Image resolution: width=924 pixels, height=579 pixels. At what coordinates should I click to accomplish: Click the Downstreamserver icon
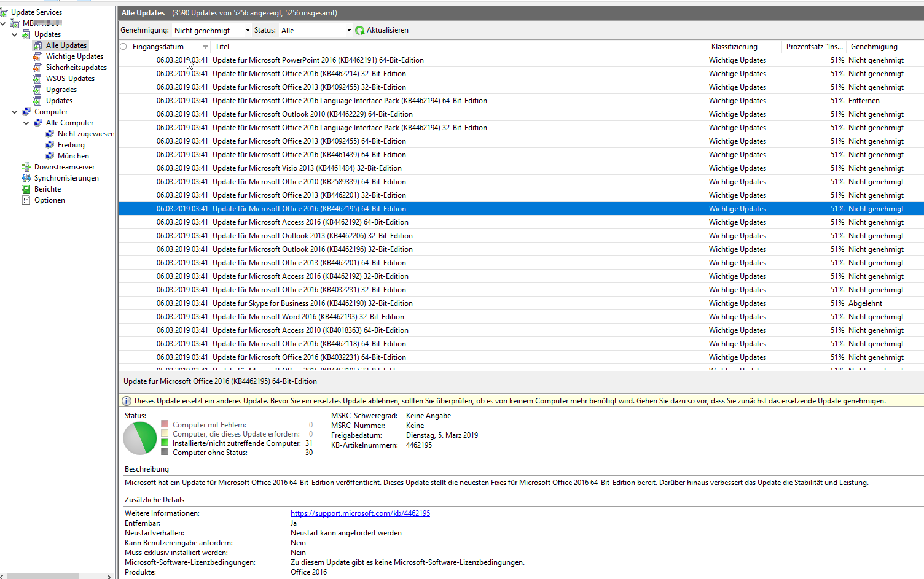click(26, 167)
